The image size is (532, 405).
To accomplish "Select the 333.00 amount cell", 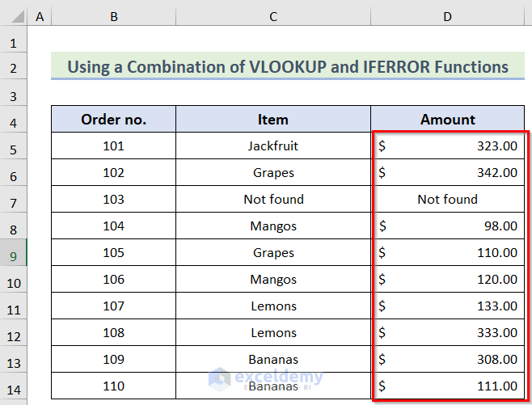I will (x=448, y=332).
